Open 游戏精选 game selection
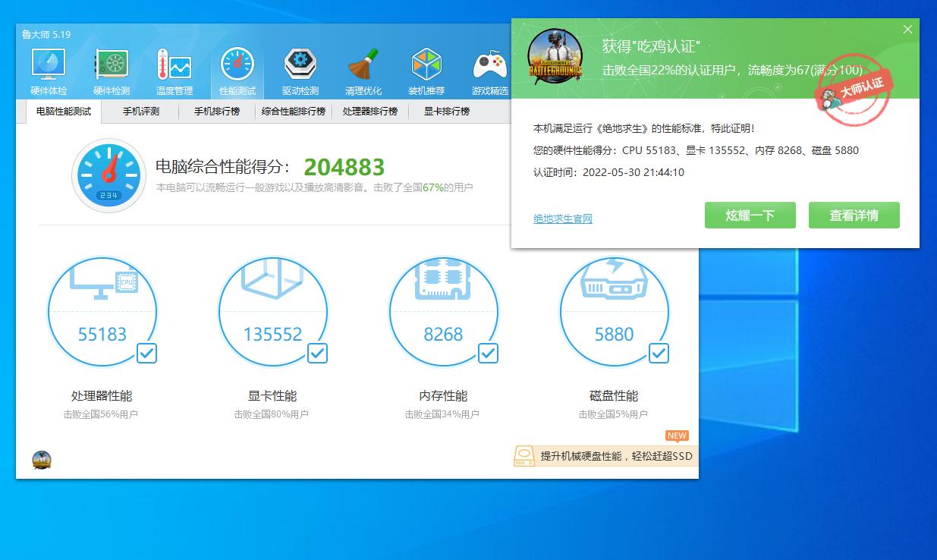937x560 pixels. click(489, 68)
